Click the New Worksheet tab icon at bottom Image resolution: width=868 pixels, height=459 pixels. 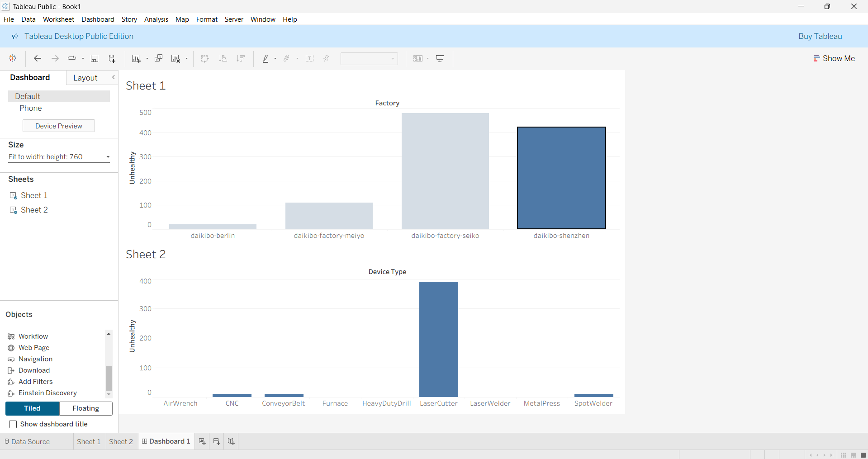point(202,441)
